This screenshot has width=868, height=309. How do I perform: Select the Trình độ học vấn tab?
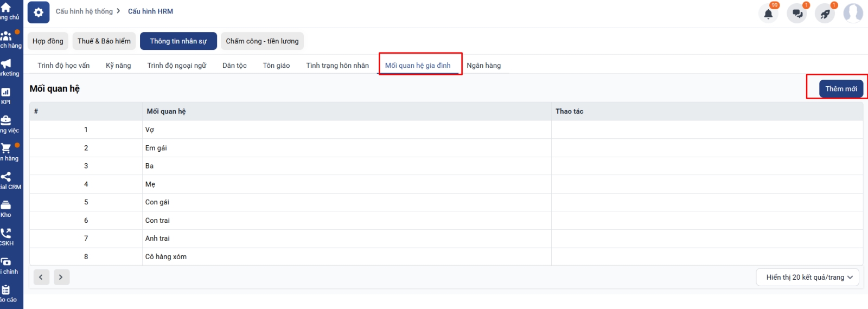(63, 66)
